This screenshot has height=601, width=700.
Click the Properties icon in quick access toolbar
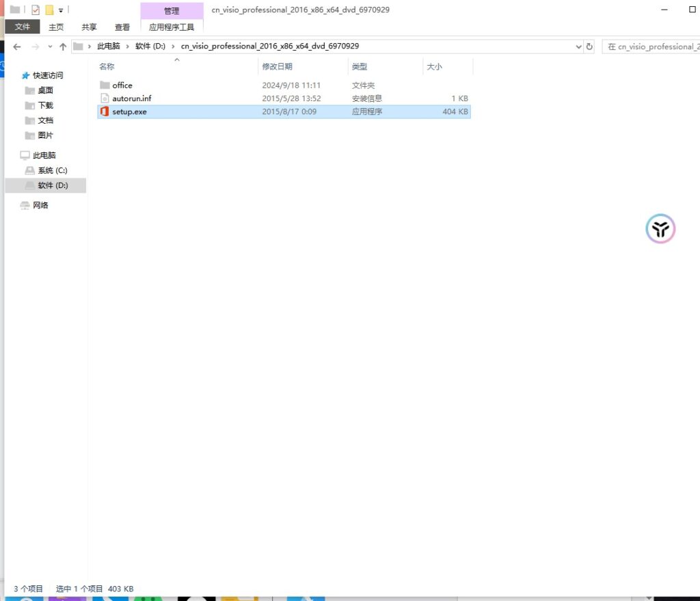pyautogui.click(x=36, y=10)
